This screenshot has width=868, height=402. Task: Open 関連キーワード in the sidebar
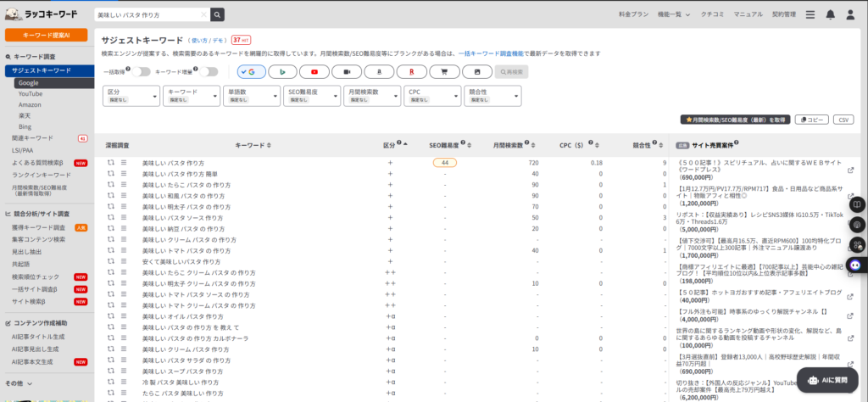tap(32, 137)
